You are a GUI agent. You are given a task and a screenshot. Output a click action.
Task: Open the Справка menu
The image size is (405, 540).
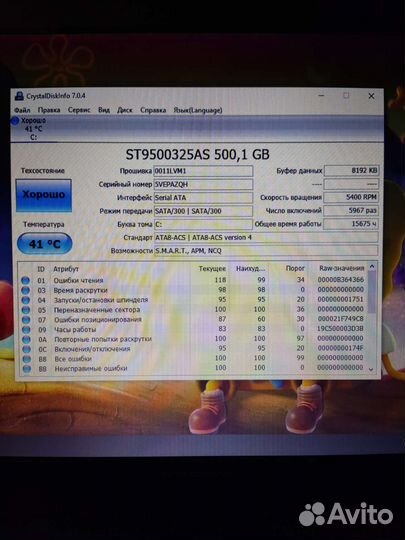[153, 110]
